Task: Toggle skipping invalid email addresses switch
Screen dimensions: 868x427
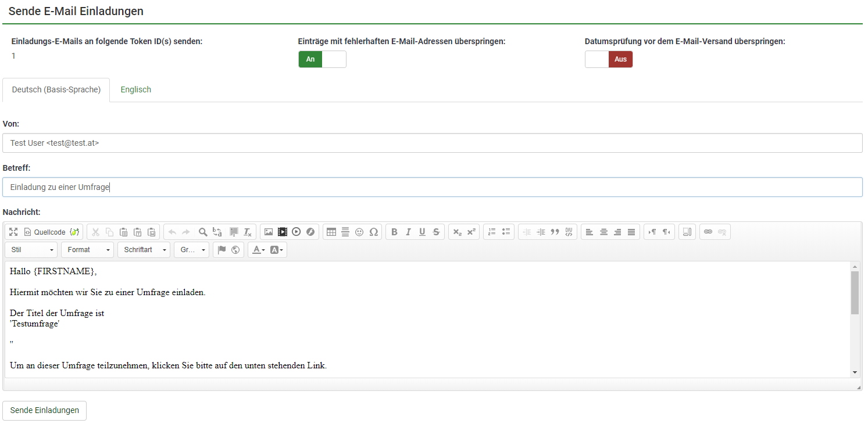Action: coord(322,59)
